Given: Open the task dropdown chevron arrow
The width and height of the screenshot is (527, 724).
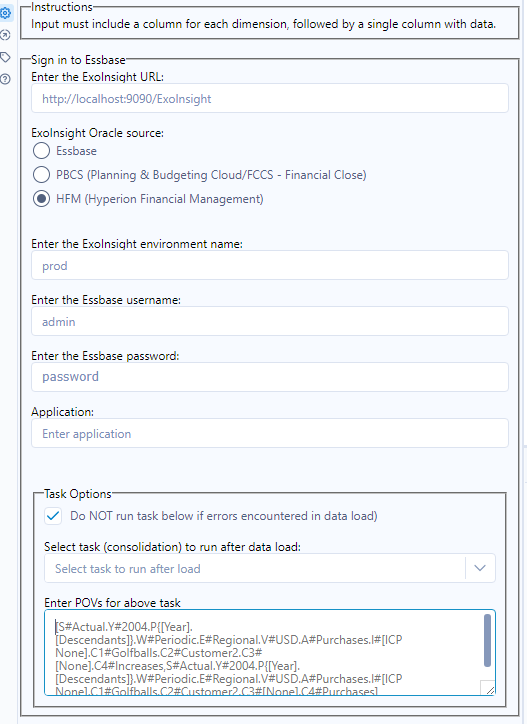Looking at the screenshot, I should click(480, 568).
